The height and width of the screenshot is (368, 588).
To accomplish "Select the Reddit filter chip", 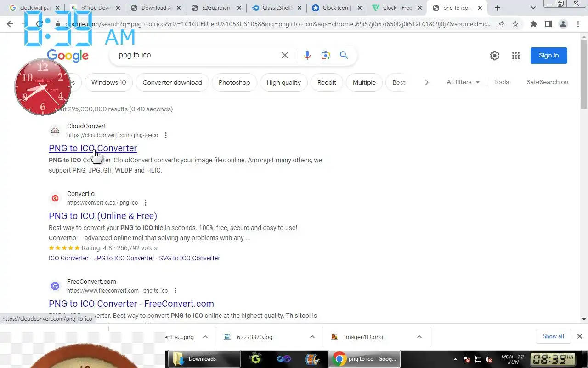I will coord(327,82).
